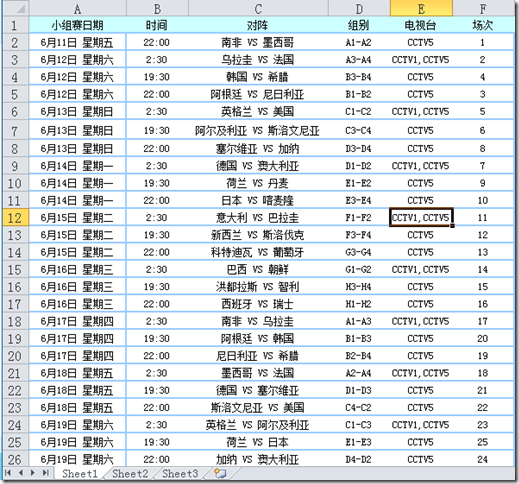
Task: Select cell 新西兰 VS 斯洛伐克
Action: point(258,235)
